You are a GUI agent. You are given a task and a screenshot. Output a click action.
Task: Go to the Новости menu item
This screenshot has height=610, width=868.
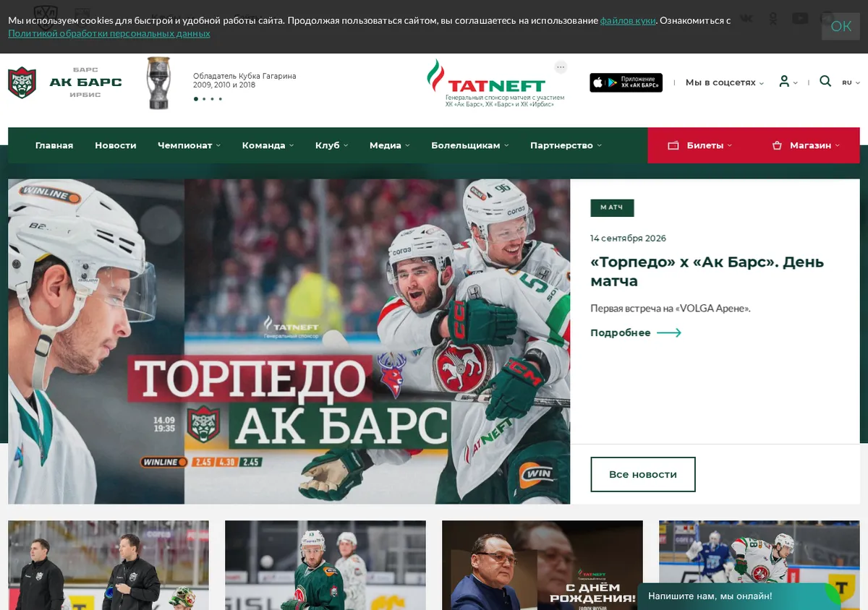click(x=116, y=145)
